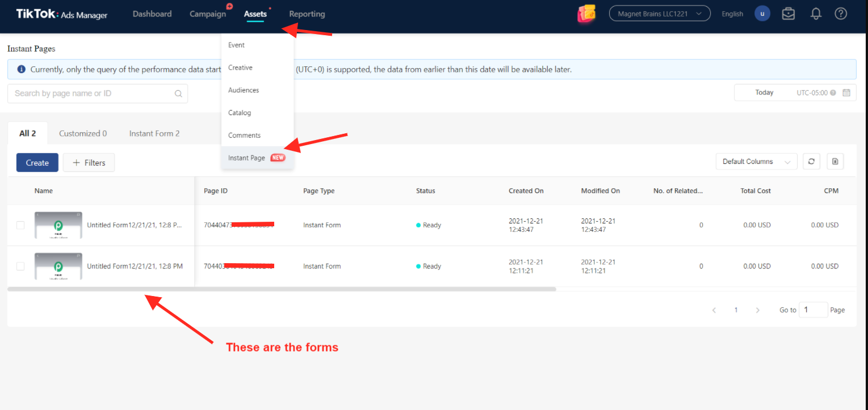
Task: Click the briefcase business center icon
Action: (788, 14)
